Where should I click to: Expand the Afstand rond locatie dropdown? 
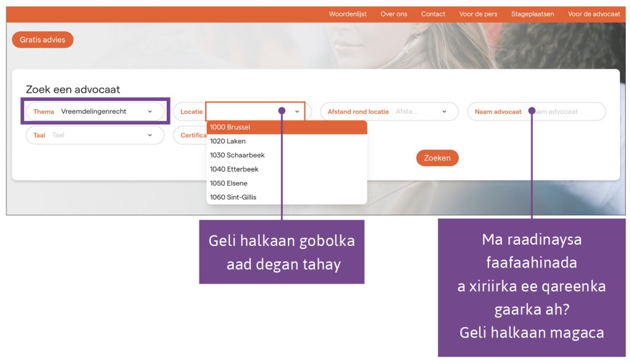(444, 111)
